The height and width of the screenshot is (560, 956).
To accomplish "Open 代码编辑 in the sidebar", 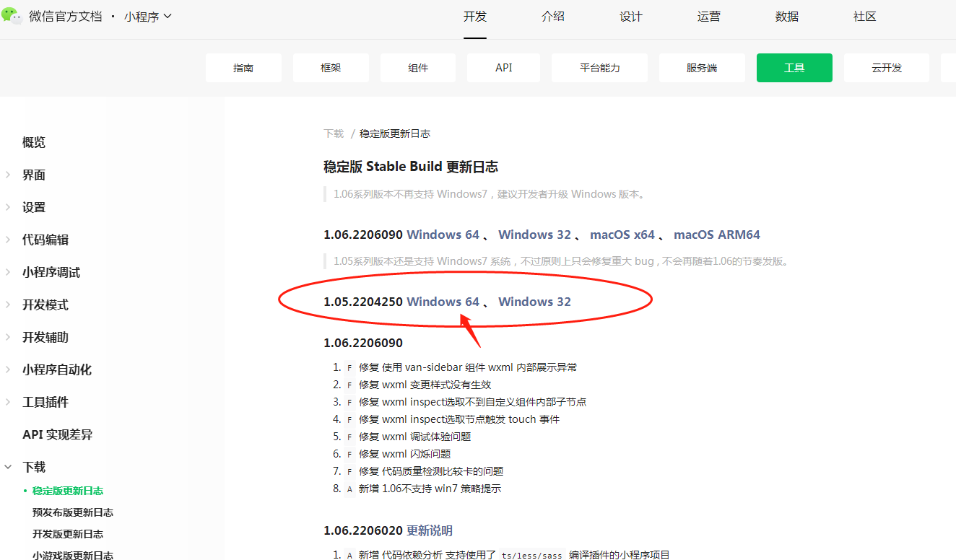I will coord(45,240).
